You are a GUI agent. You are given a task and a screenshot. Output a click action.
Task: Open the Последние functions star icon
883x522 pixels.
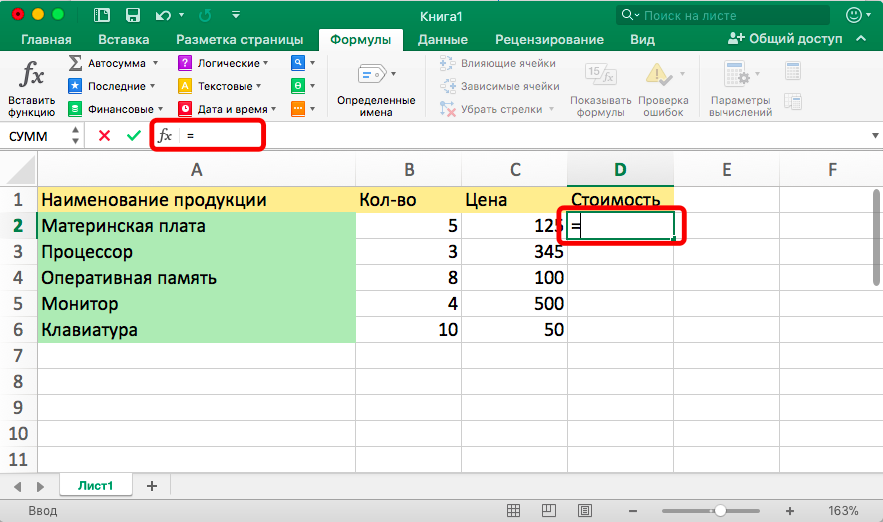pos(75,86)
